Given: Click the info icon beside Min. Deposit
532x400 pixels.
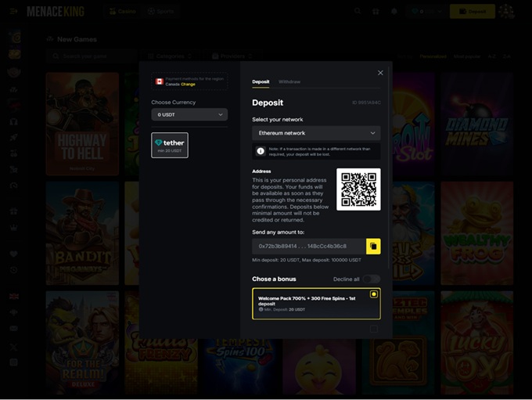Looking at the screenshot, I should tap(261, 309).
